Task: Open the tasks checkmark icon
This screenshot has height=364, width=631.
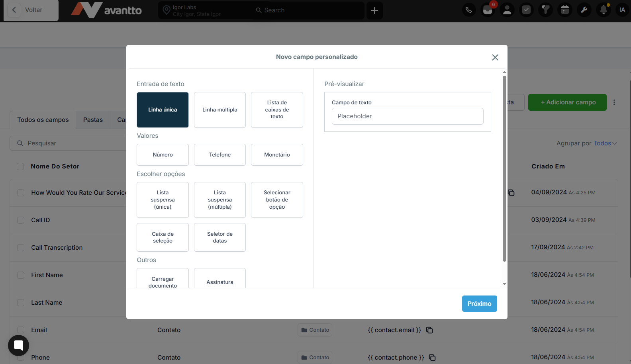Action: point(526,10)
